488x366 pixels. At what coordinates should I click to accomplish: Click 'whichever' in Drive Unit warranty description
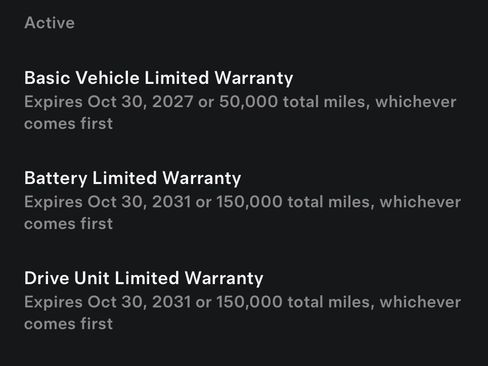click(x=420, y=302)
